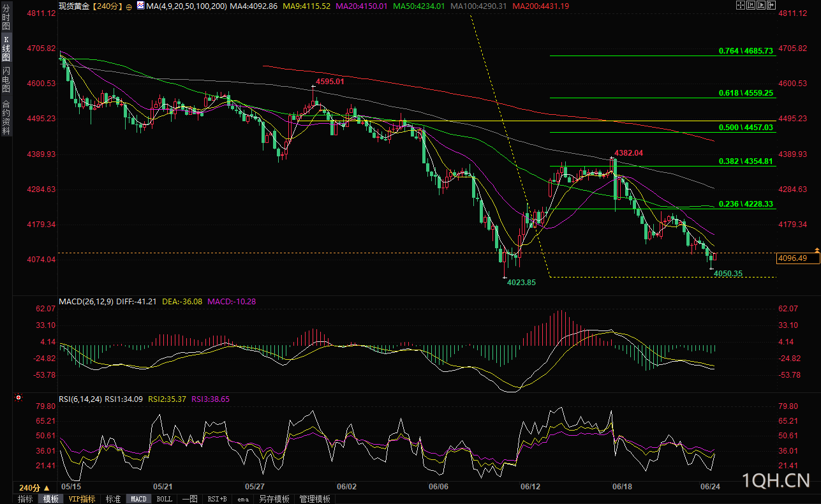Click the play-forward chart axis icon
Viewport: 821px width, 504px height.
tap(761, 5)
